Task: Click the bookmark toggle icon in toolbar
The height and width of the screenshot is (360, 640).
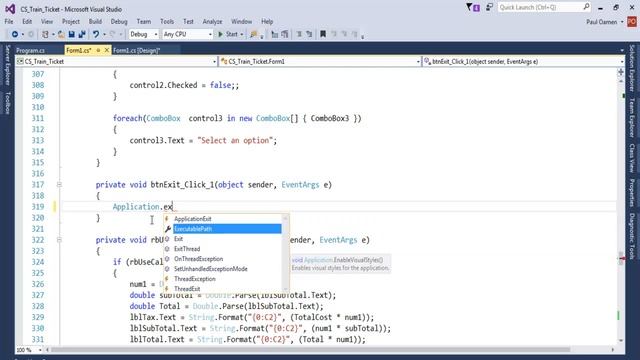Action: click(x=323, y=34)
